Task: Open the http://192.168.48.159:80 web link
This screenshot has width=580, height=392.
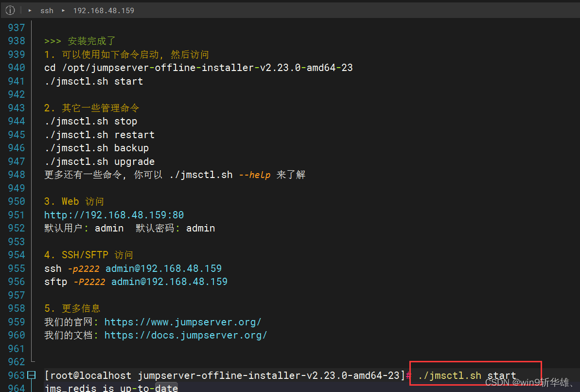Action: (x=114, y=215)
